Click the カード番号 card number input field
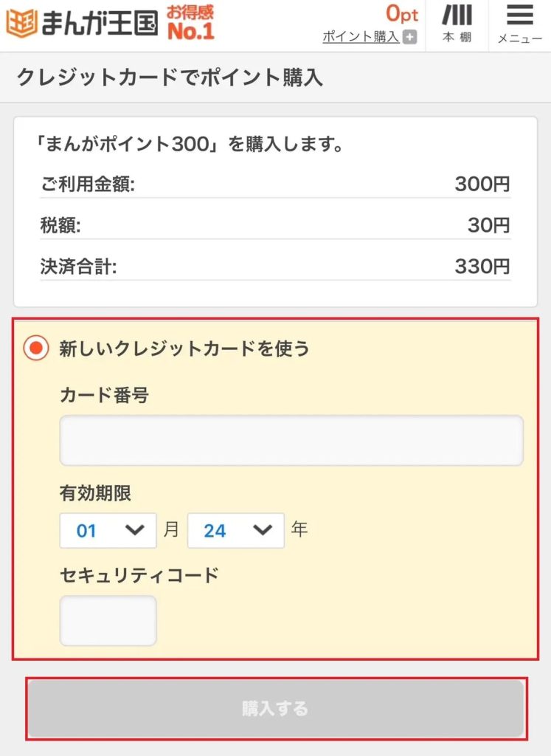The width and height of the screenshot is (551, 756). pyautogui.click(x=292, y=440)
